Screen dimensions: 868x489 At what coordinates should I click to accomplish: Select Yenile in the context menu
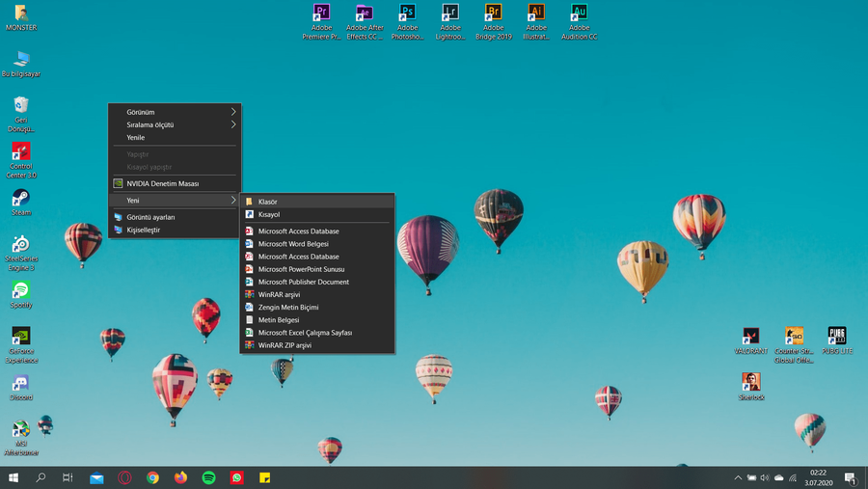pos(136,137)
